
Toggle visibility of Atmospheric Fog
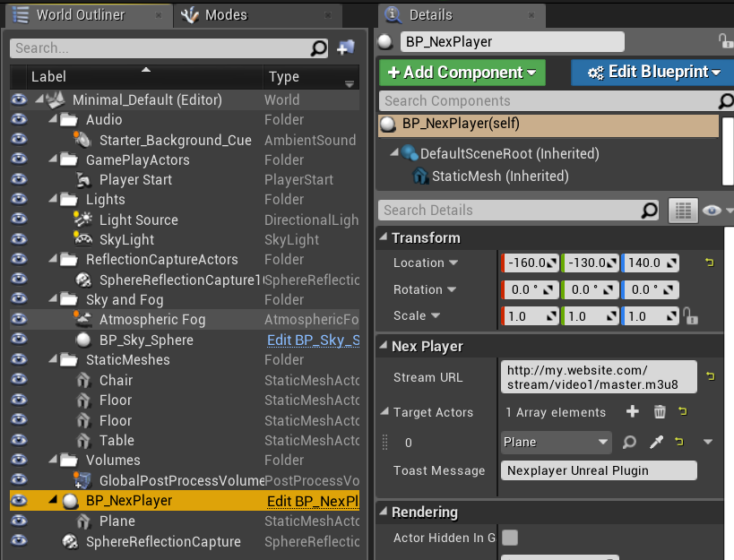pos(19,319)
